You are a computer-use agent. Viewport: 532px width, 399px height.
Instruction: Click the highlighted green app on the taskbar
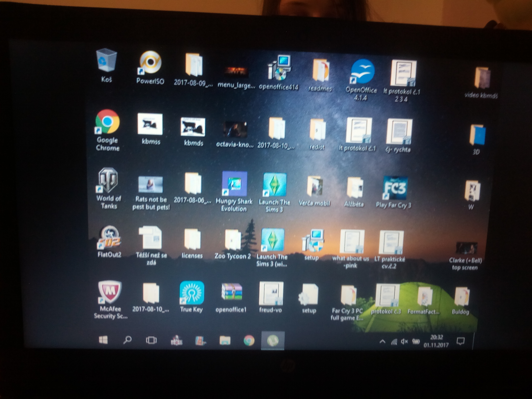click(x=273, y=341)
